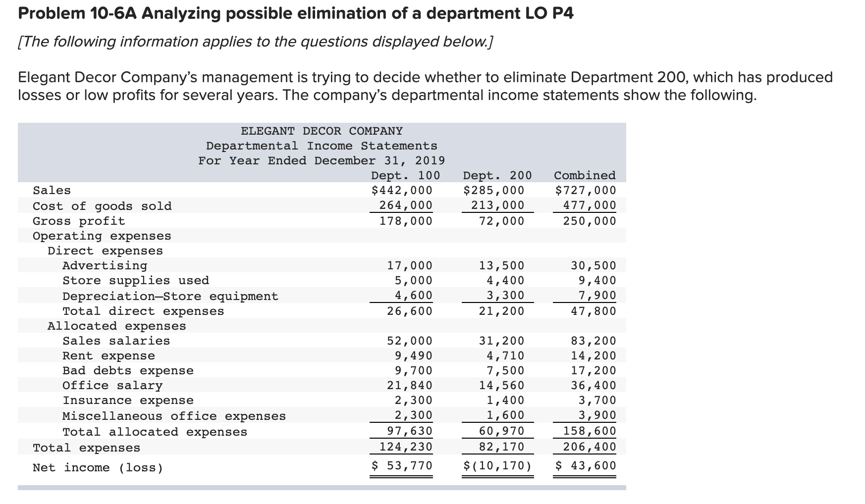Click total direct expenses 21,200
The width and height of the screenshot is (865, 504).
501,311
